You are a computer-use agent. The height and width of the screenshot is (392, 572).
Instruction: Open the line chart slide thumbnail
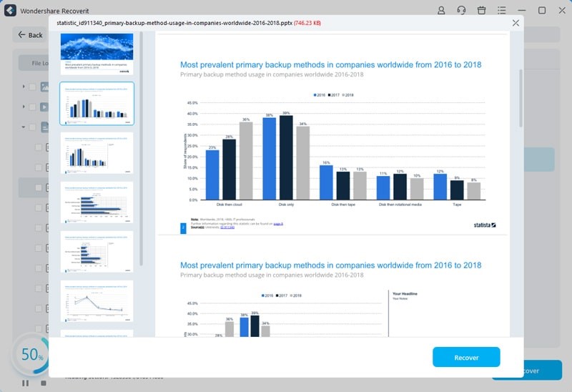tap(97, 301)
